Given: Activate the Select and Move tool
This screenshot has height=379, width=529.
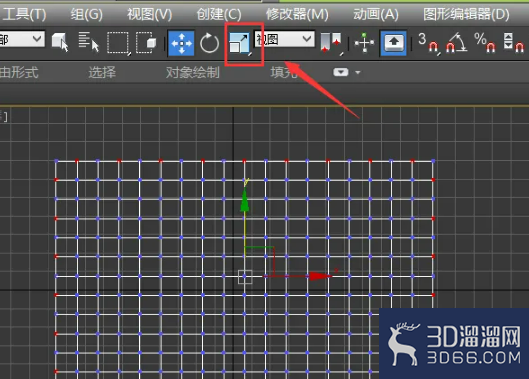Looking at the screenshot, I should click(x=181, y=43).
